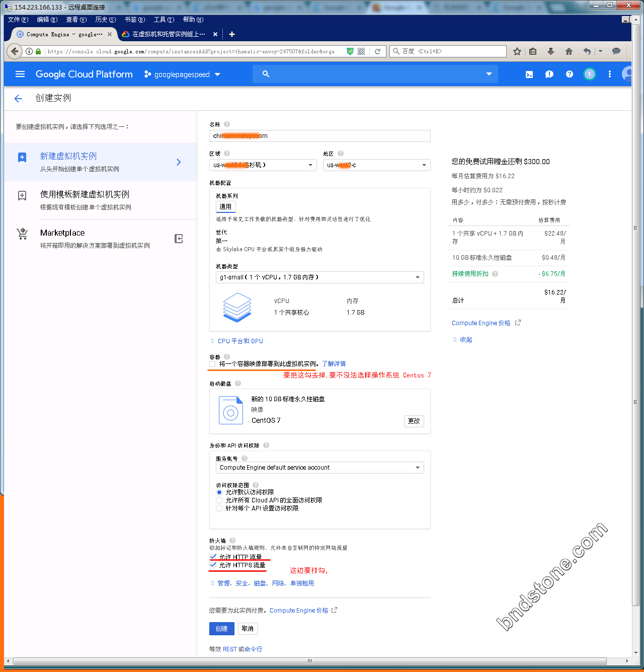This screenshot has height=672, width=644.
Task: Activate Cloud Shell terminal icon
Action: [529, 74]
